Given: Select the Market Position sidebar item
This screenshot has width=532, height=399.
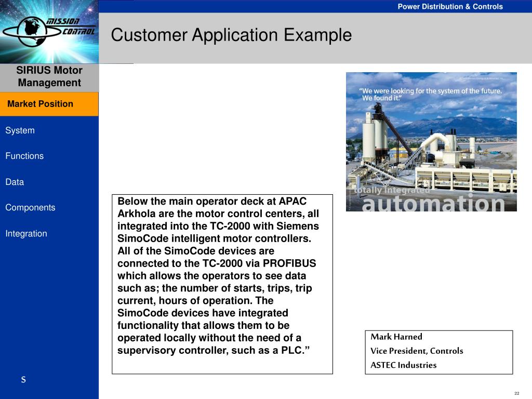Looking at the screenshot, I should (x=49, y=104).
